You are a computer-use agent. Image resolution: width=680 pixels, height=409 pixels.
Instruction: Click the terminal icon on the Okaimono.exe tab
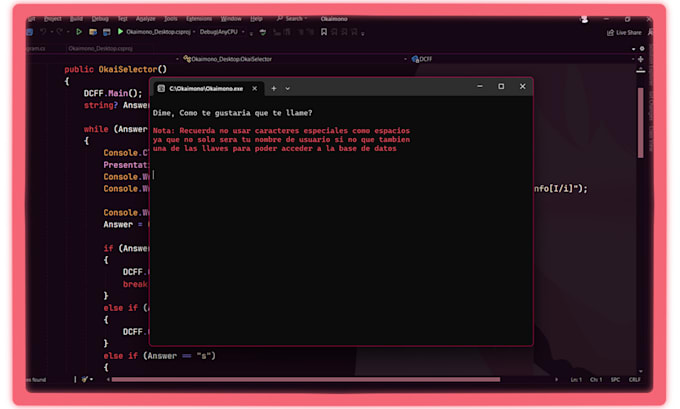[x=161, y=88]
